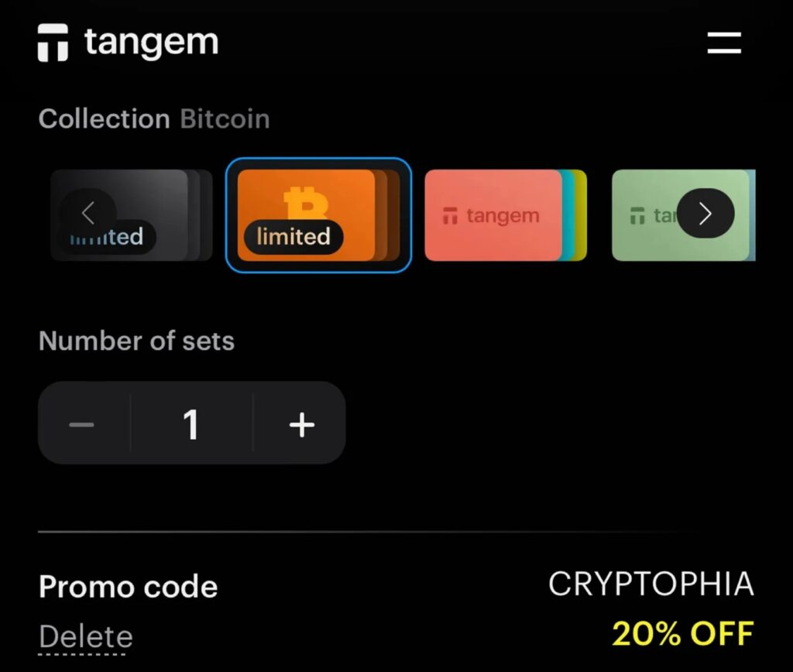Choose the pastel green tangem card set
Screen dimensions: 793x672
click(x=657, y=215)
